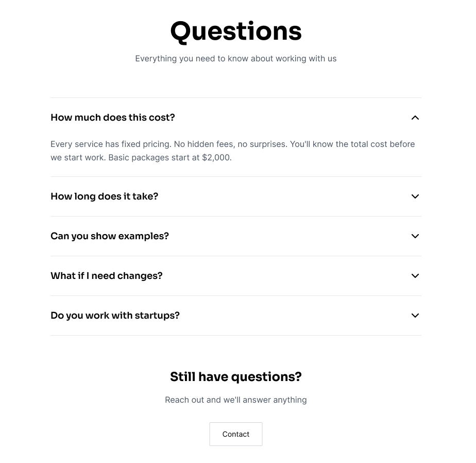The width and height of the screenshot is (476, 463).
Task: Collapse the expanded pricing answer
Action: click(x=113, y=118)
